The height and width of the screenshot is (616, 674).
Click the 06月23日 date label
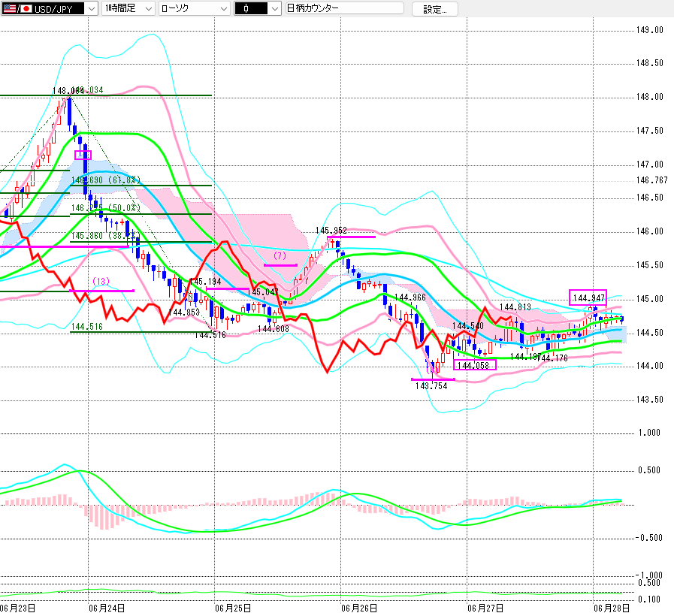18,608
